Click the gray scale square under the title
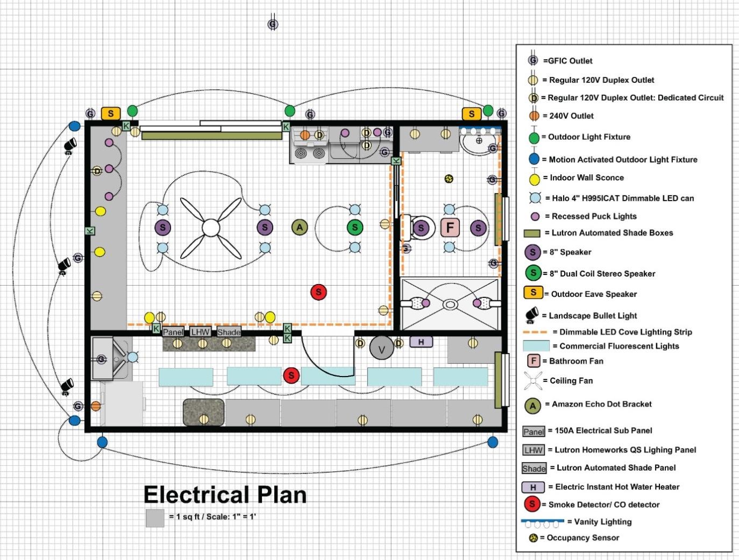Image resolution: width=739 pixels, height=560 pixels. pos(155,518)
